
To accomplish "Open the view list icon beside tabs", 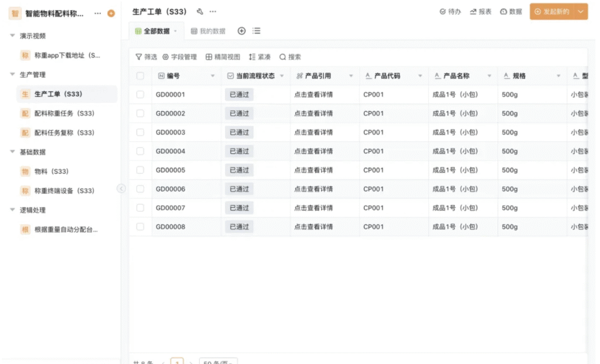I will [x=257, y=31].
